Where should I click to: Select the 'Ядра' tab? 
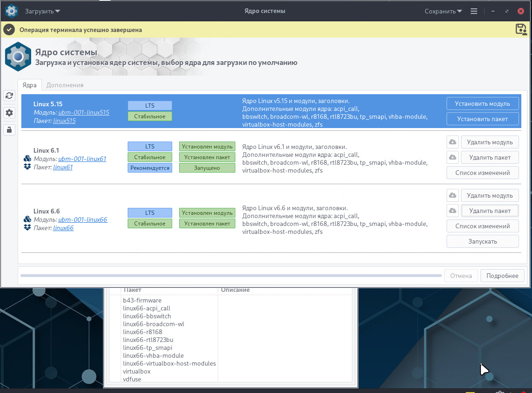pos(30,85)
